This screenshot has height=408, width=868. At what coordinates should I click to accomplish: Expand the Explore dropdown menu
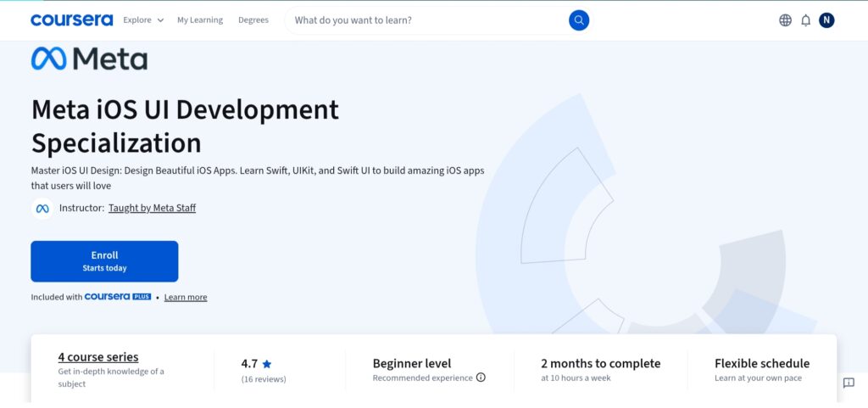pos(143,20)
